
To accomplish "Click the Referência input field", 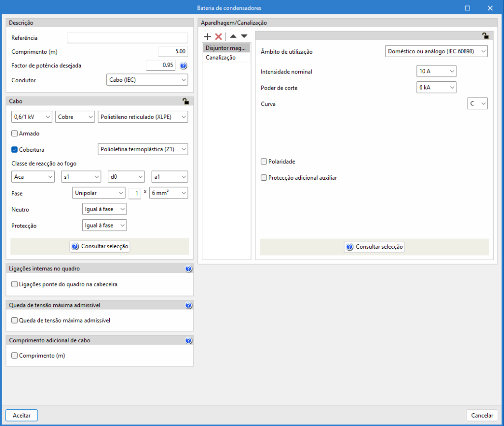I will (x=127, y=37).
